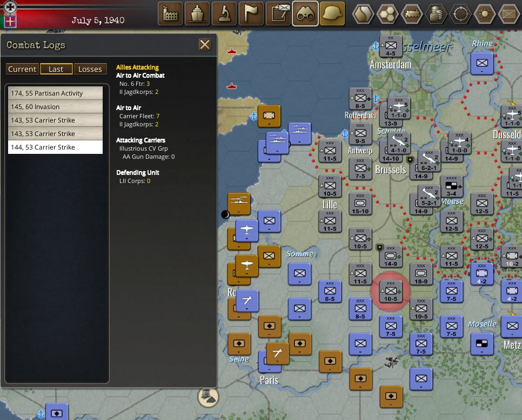Open the ship convoy screen
The height and width of the screenshot is (420, 522).
197,13
